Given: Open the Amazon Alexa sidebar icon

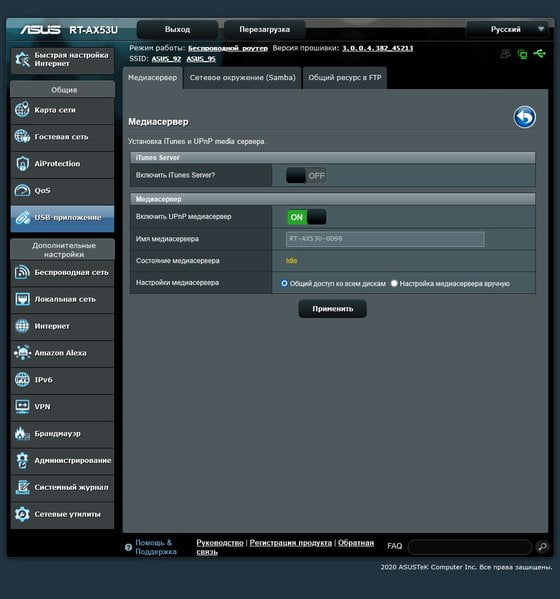Looking at the screenshot, I should point(22,353).
